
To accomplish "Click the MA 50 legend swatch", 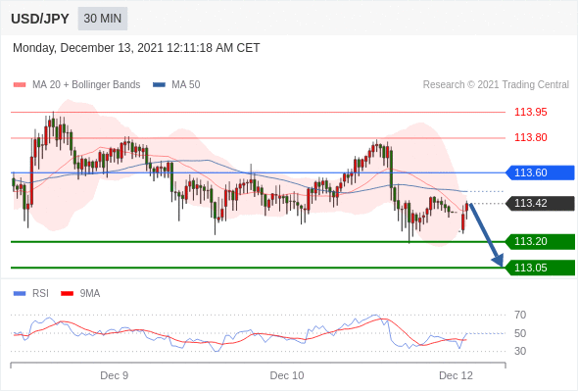I will point(159,85).
